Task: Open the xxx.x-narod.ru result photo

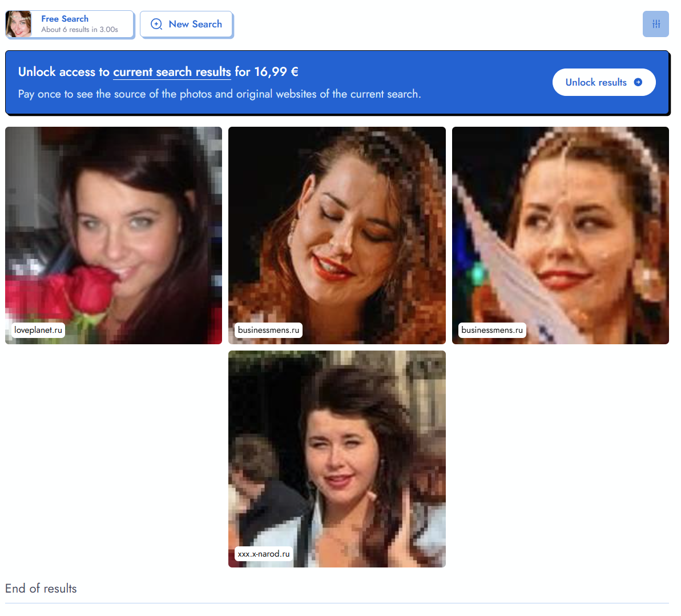Action: point(337,459)
